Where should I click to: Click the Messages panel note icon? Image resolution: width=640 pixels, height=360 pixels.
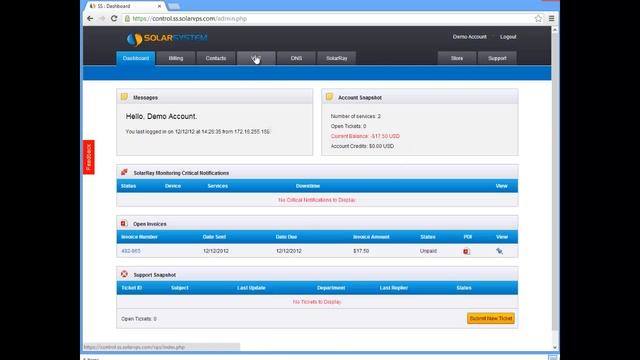tap(124, 97)
